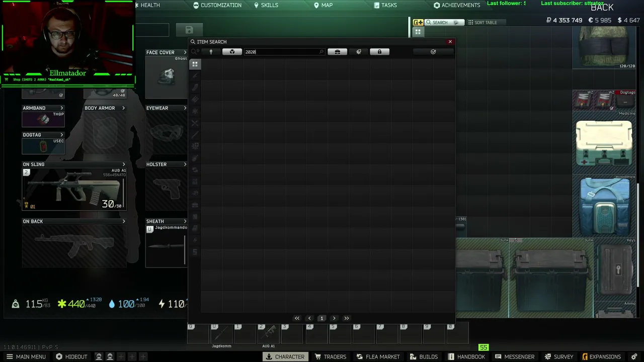
Task: Click the yellow add-stash icon
Action: tap(418, 22)
